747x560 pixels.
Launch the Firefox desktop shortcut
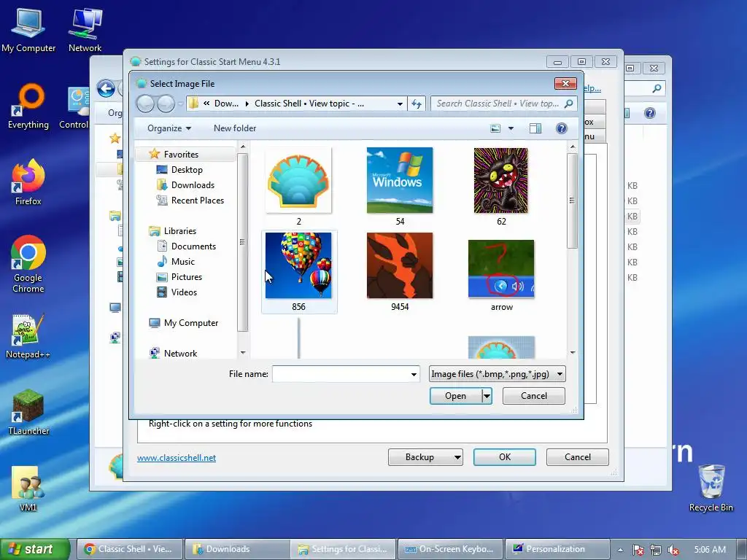click(28, 183)
